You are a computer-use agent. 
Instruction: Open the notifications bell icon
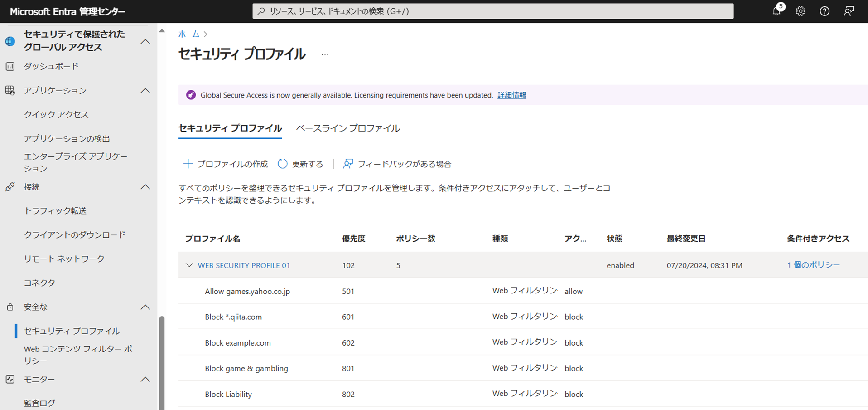tap(777, 11)
